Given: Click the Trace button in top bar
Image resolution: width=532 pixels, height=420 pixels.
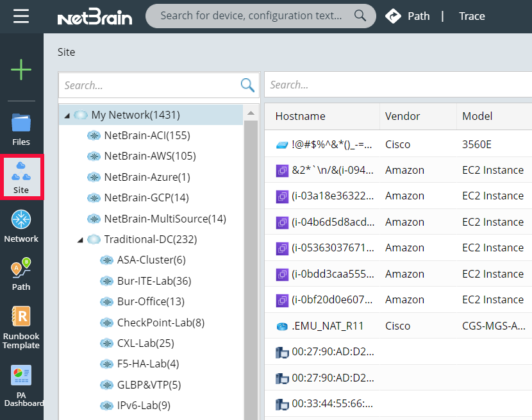Looking at the screenshot, I should 472,16.
